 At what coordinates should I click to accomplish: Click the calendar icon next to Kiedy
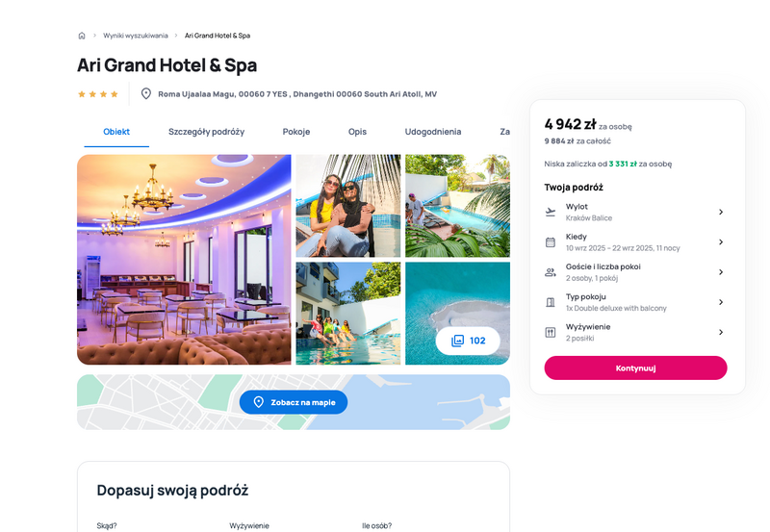pyautogui.click(x=551, y=242)
